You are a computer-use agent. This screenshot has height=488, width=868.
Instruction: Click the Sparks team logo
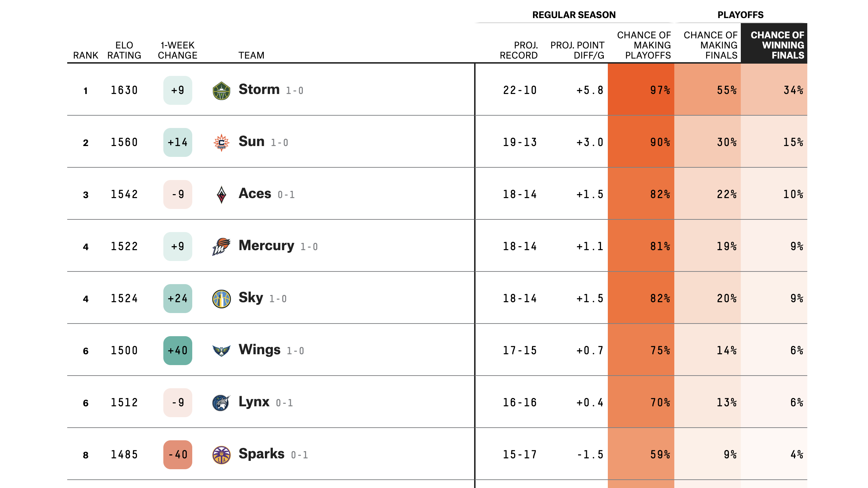click(x=221, y=455)
